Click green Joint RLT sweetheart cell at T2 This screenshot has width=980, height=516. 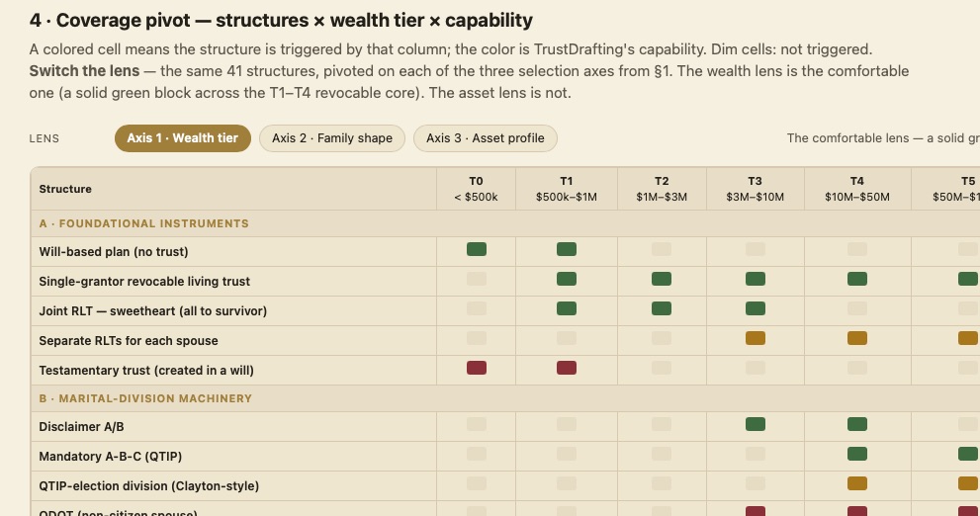pos(662,308)
